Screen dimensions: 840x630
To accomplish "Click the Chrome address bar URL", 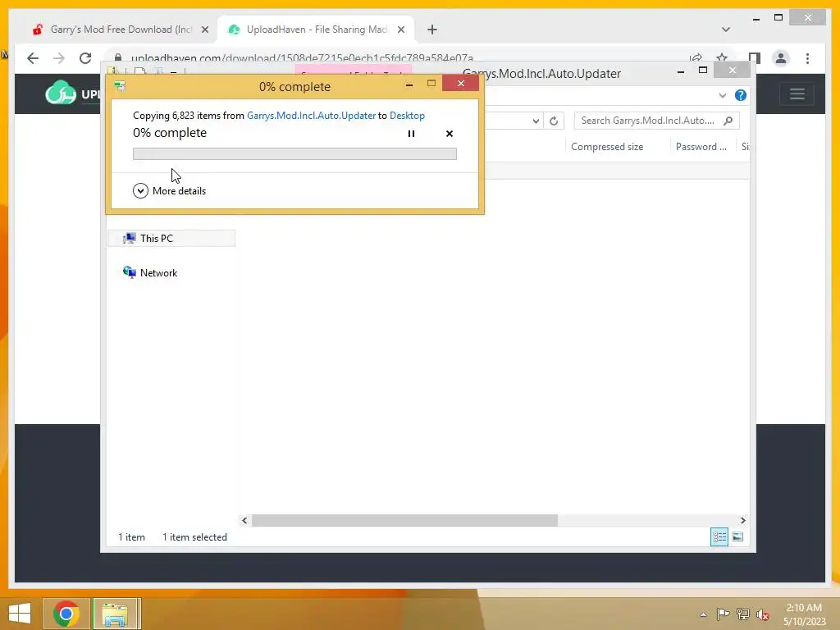I will 302,58.
